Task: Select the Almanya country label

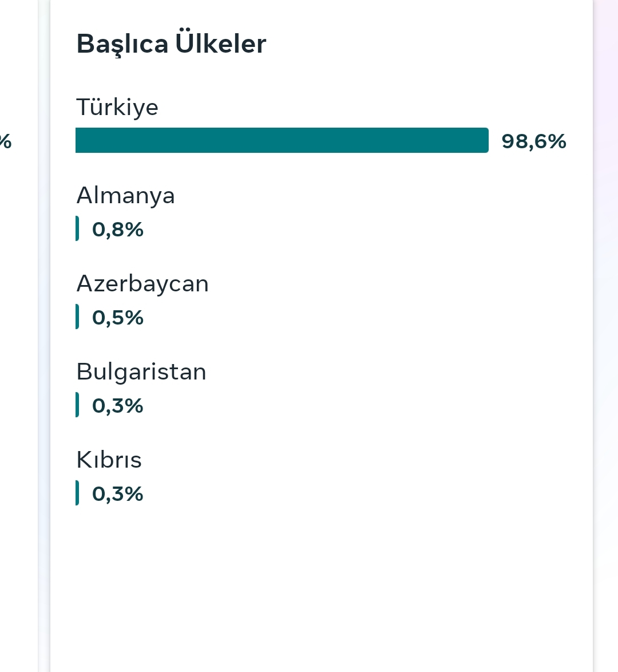Action: click(x=125, y=196)
